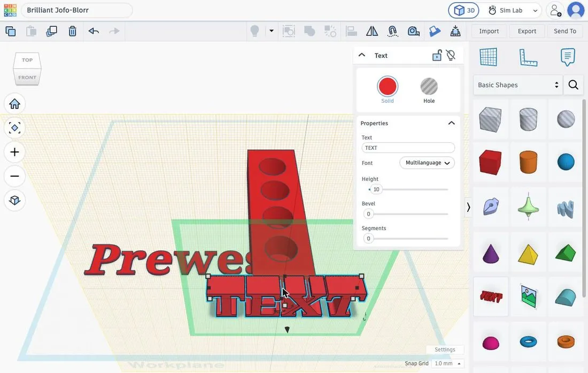588x373 pixels.
Task: Zoom out with the minus button
Action: pyautogui.click(x=14, y=176)
